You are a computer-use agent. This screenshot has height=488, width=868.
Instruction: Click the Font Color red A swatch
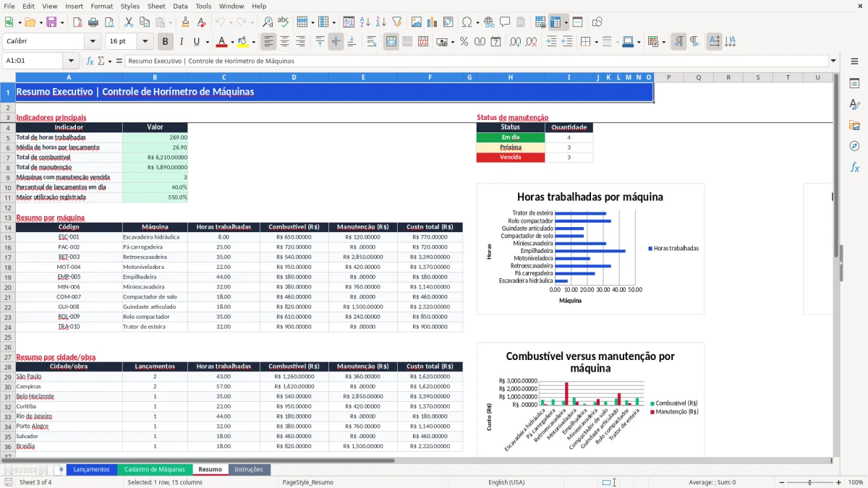tap(221, 42)
